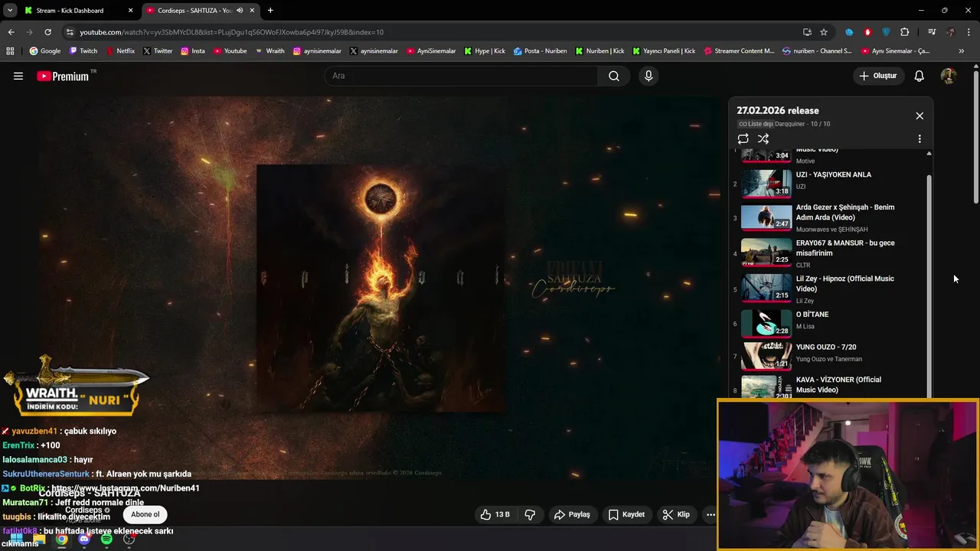Image resolution: width=980 pixels, height=551 pixels.
Task: Like the video showing 13 B
Action: [495, 514]
